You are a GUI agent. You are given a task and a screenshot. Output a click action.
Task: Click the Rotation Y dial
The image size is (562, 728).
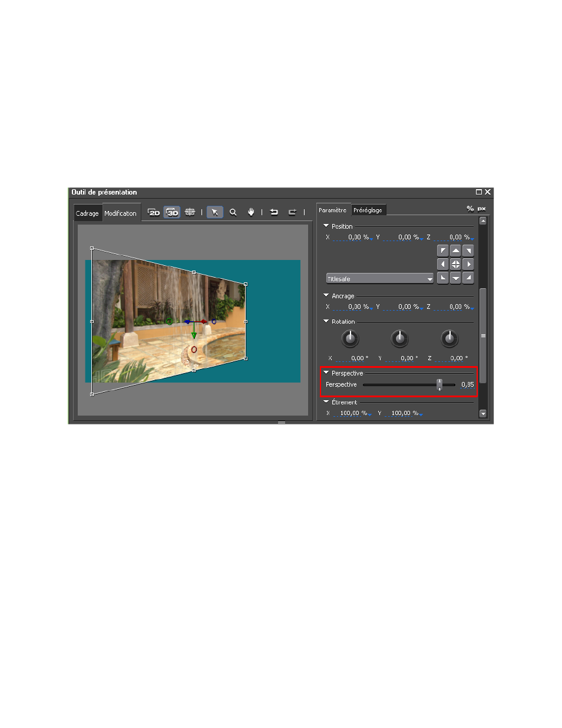(400, 338)
